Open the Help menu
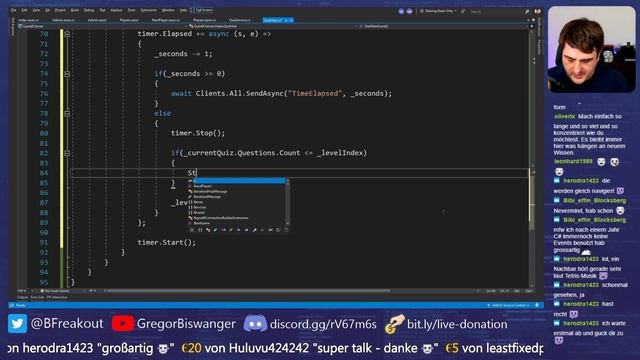Viewport: 640px width, 360px height. click(x=183, y=10)
